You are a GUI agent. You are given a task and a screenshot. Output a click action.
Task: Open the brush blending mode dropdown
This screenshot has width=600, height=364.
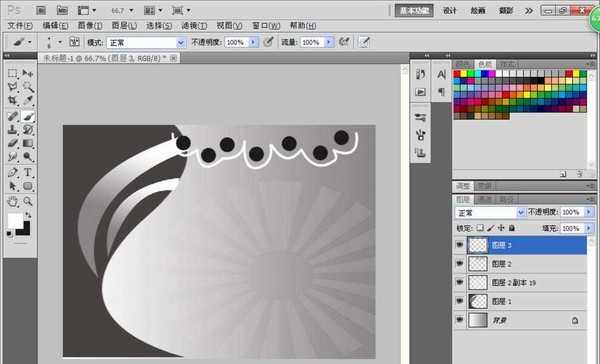click(146, 42)
